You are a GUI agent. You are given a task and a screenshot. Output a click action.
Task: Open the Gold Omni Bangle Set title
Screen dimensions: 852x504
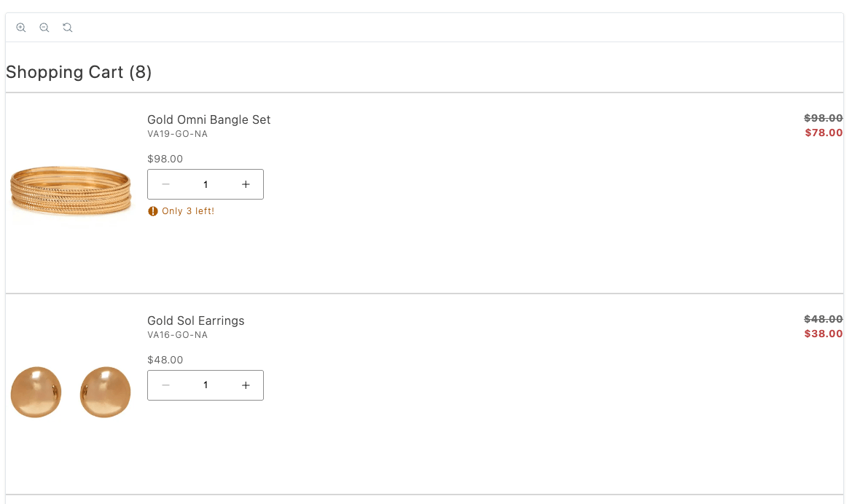click(208, 119)
